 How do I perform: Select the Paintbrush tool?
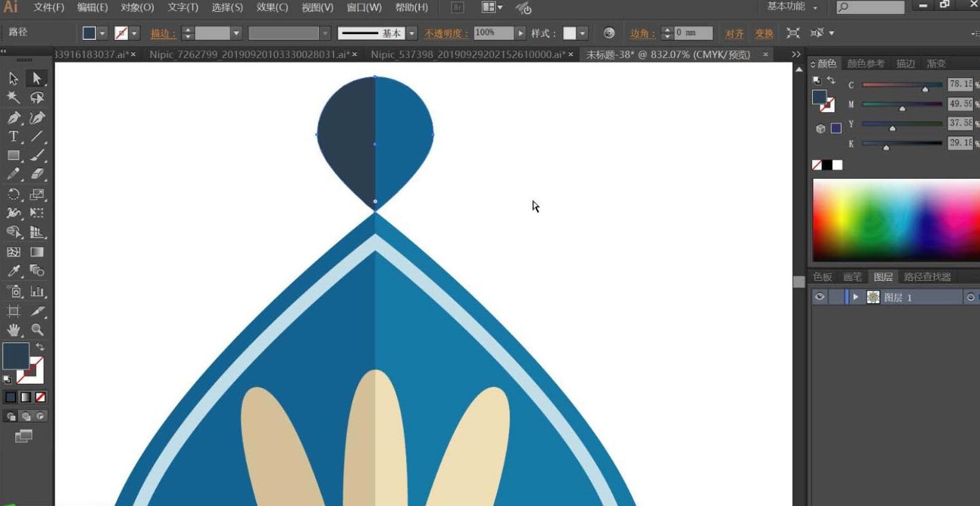click(x=37, y=156)
